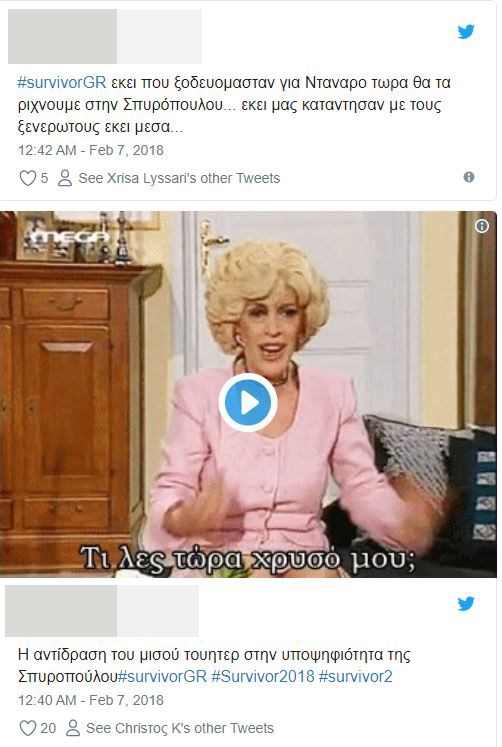Open the #survivorGR hashtag in first tweet
The height and width of the screenshot is (747, 502).
tap(61, 83)
